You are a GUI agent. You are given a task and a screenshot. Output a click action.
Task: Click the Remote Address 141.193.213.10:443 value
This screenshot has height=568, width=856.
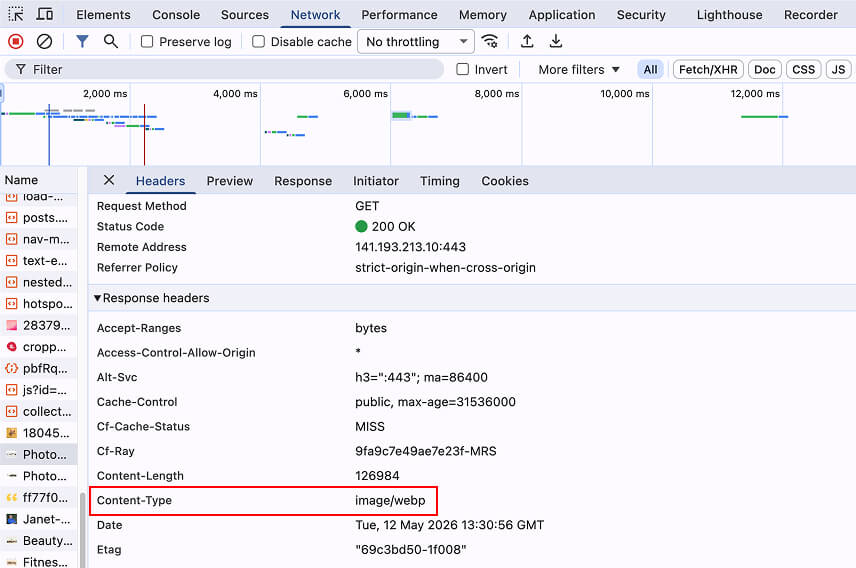411,247
